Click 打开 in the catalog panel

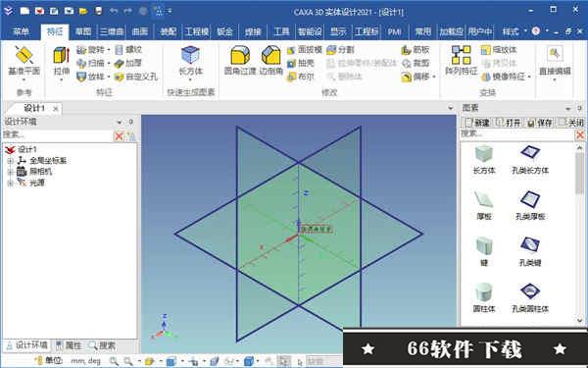point(509,123)
